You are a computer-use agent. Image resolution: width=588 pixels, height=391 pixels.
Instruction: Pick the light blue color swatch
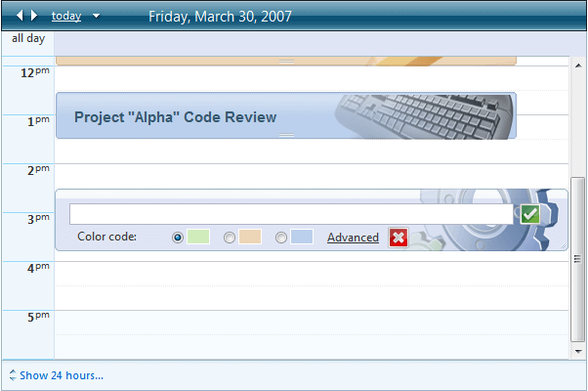[x=301, y=238]
